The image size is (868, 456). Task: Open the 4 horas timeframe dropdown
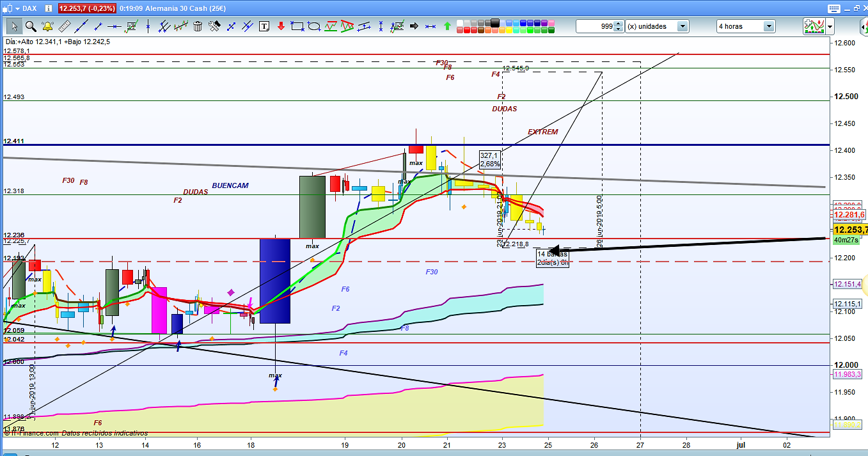coord(768,26)
